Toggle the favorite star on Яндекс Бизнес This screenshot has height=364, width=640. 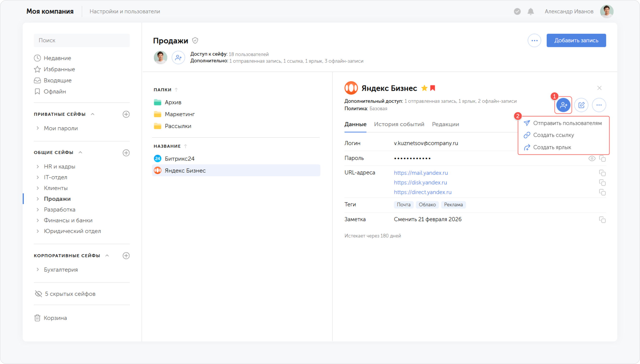424,88
